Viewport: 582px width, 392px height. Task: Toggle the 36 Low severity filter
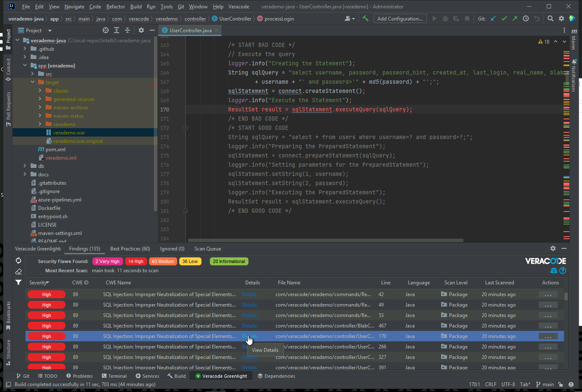[x=190, y=261]
